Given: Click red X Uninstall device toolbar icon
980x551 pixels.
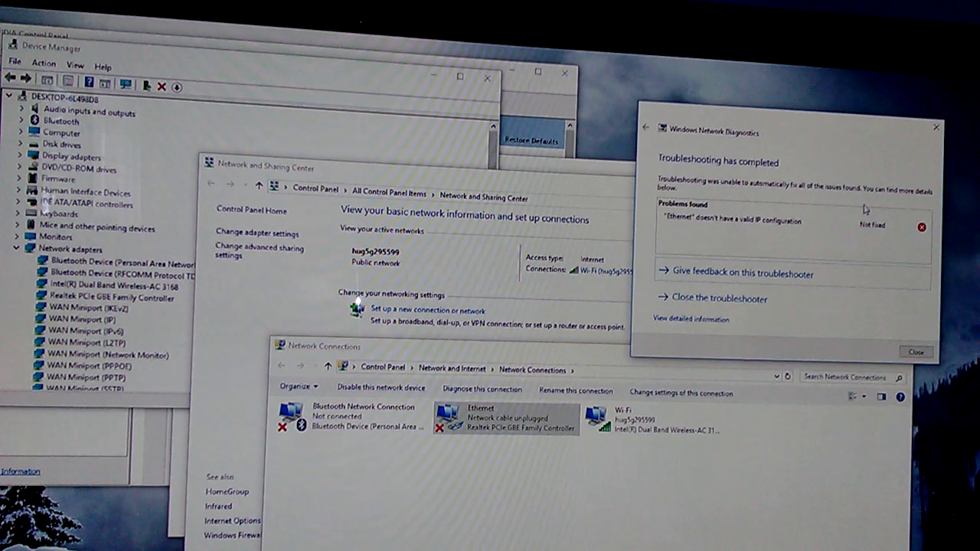Looking at the screenshot, I should coord(162,86).
